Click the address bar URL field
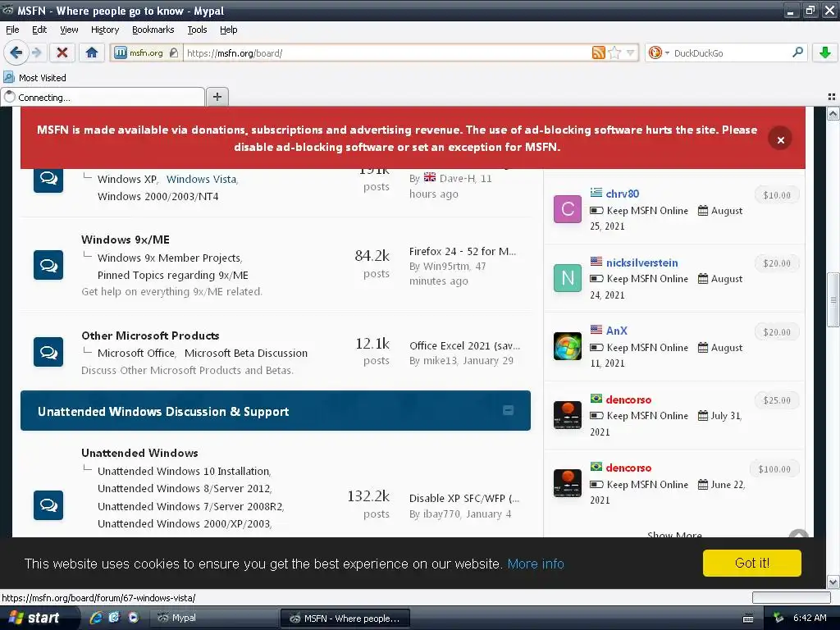The image size is (840, 630). click(x=386, y=53)
